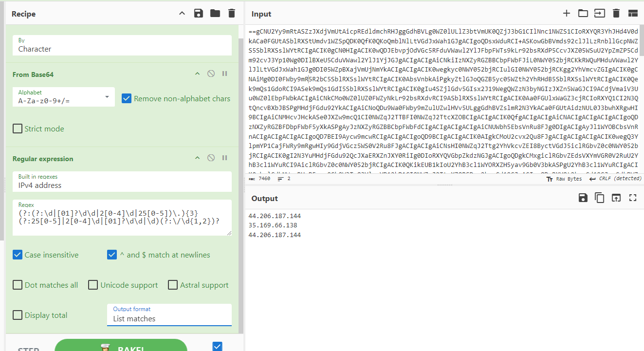The height and width of the screenshot is (351, 644).
Task: Click inside the Regex pattern text box
Action: coord(122,218)
